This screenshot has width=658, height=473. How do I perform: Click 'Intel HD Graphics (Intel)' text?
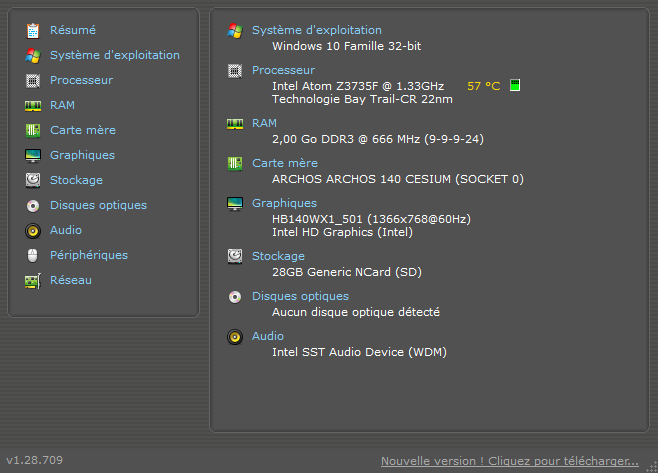pos(342,233)
